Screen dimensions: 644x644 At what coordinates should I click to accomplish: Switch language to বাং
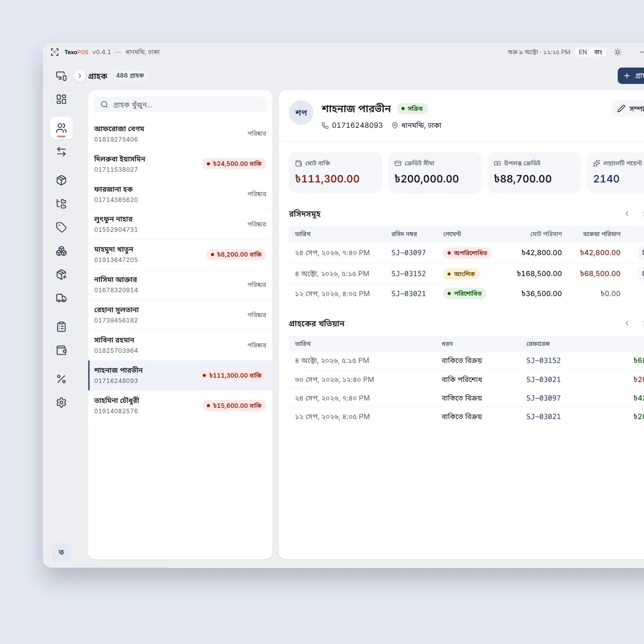pyautogui.click(x=598, y=52)
